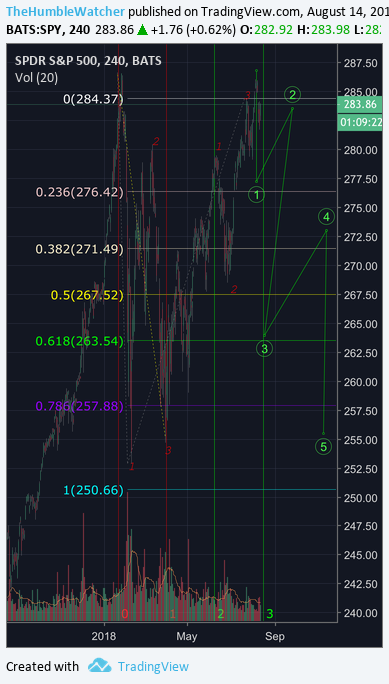
Task: Click the current price tag 283.86 on axis
Action: pyautogui.click(x=360, y=105)
